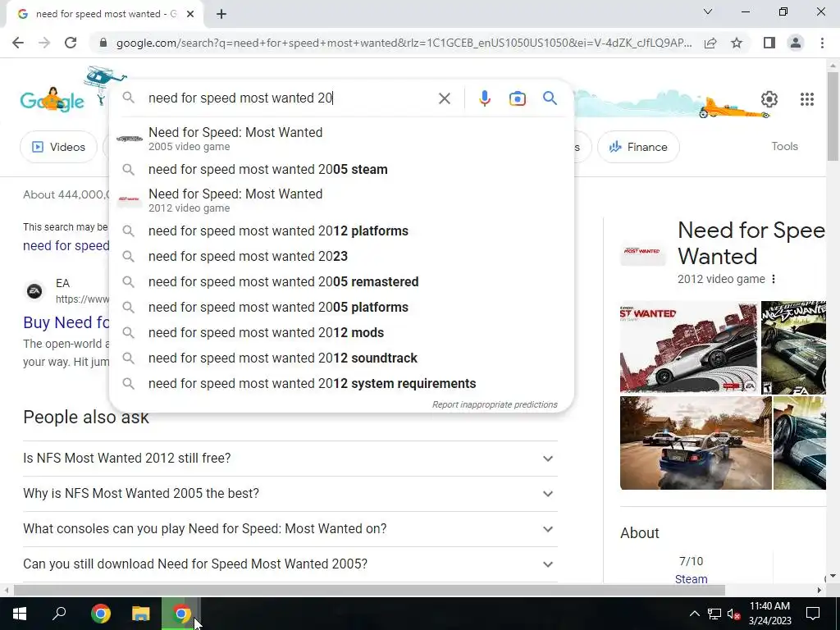Show hidden system tray icons

tap(694, 614)
